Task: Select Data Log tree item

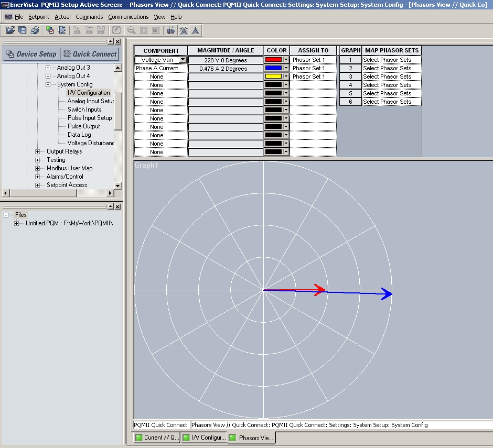Action: tap(79, 135)
